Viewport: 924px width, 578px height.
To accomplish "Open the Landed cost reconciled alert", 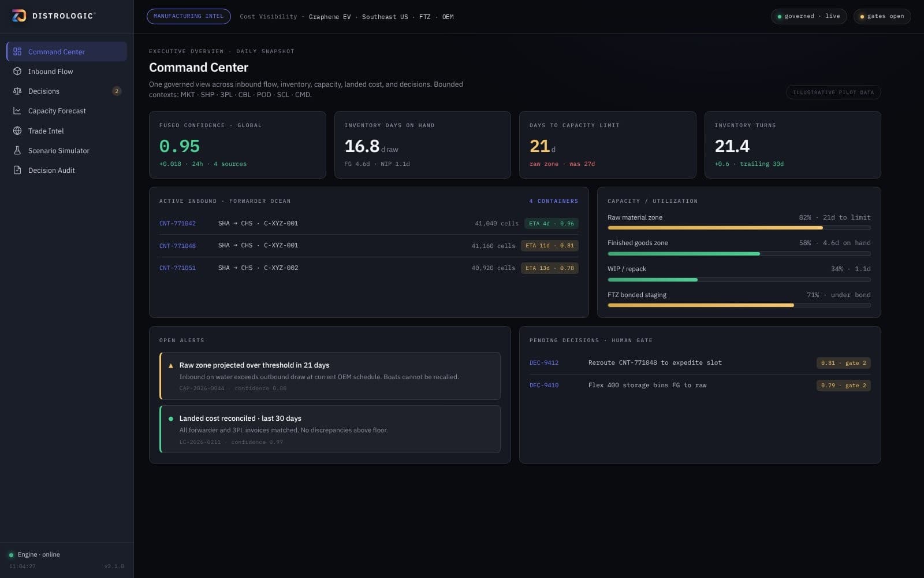I will pos(330,429).
